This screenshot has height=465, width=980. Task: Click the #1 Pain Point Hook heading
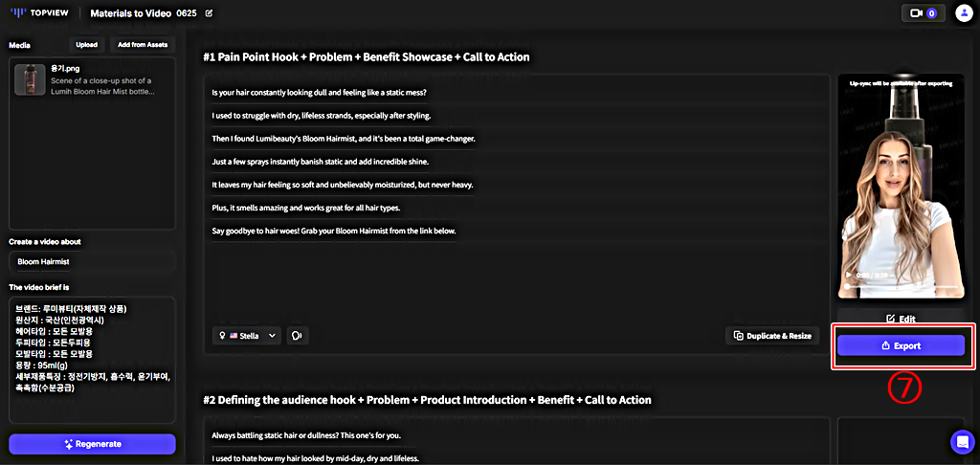coord(367,57)
